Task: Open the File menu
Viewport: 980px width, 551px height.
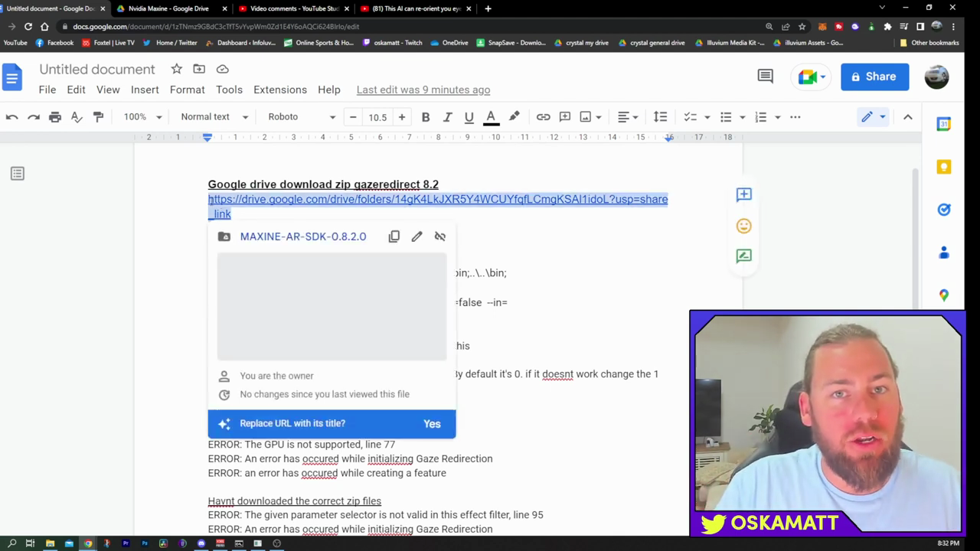Action: pyautogui.click(x=47, y=90)
